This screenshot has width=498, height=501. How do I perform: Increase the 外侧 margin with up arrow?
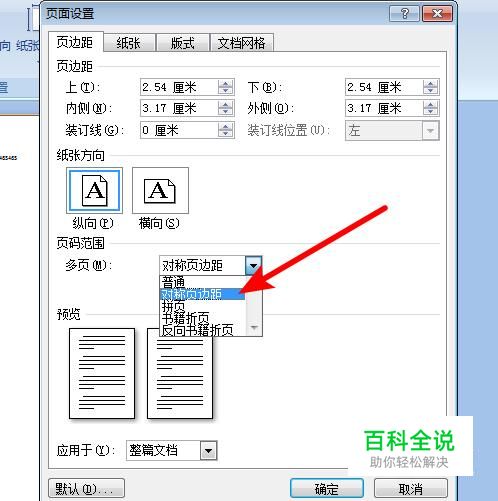tap(430, 104)
